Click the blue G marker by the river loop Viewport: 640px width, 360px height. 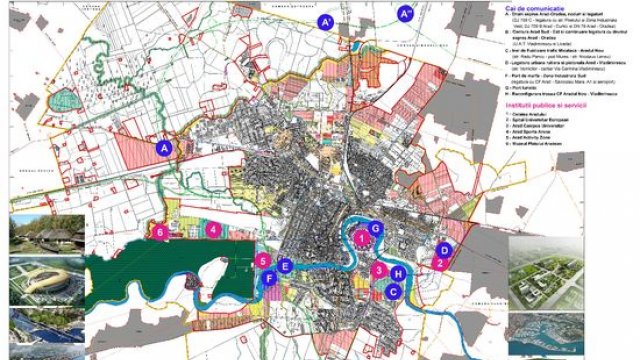pyautogui.click(x=376, y=229)
